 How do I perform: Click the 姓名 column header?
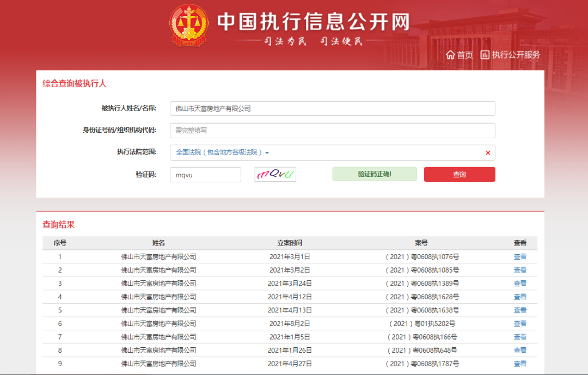158,243
